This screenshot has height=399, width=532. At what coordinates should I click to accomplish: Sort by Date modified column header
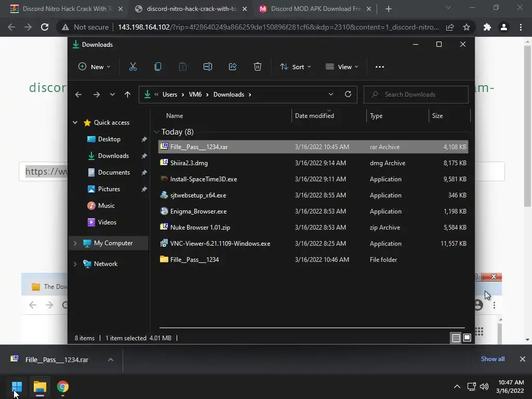point(314,116)
